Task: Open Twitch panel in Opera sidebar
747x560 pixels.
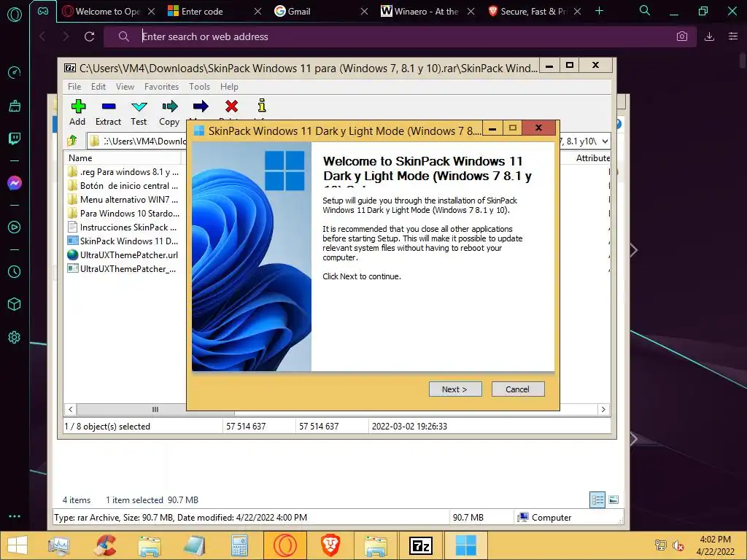Action: (15, 139)
